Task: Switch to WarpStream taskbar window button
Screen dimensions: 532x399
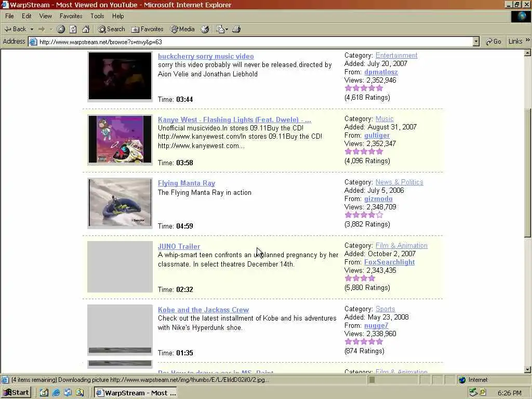Action: (x=136, y=393)
